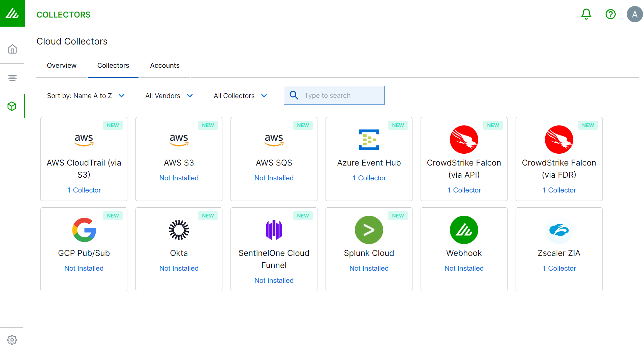Click the Okta card title
The width and height of the screenshot is (644, 354).
point(179,253)
